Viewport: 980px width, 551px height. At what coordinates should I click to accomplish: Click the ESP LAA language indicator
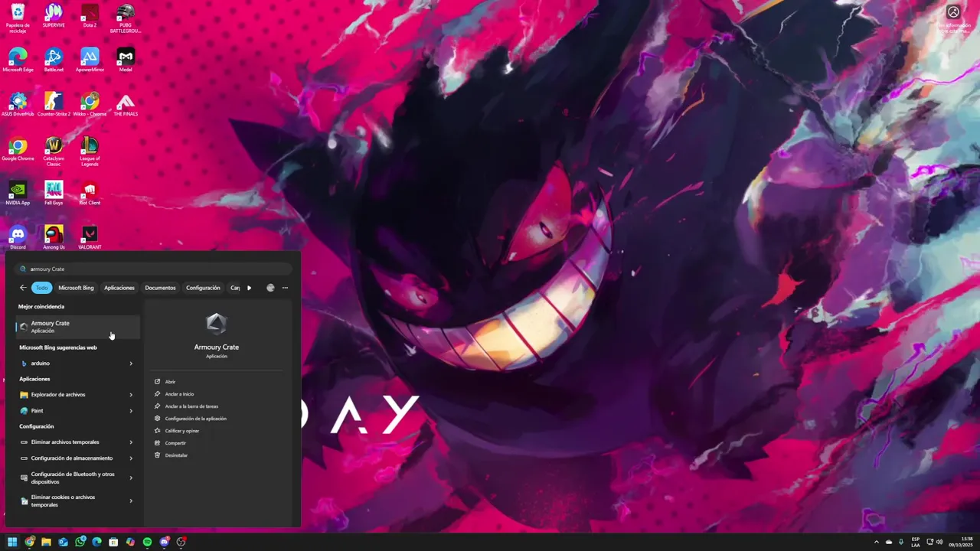[x=916, y=542]
